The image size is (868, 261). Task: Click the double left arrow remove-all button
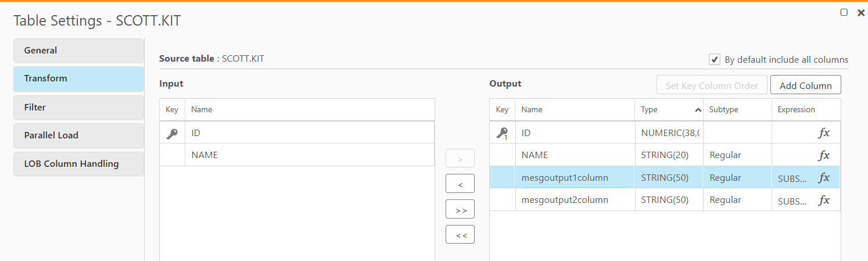pos(460,235)
